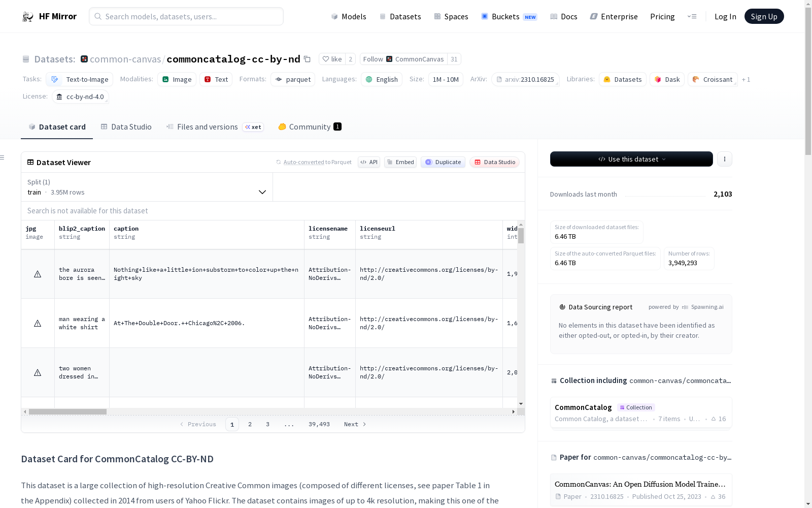
Task: Toggle the left sidebar outline icon
Action: pos(3,157)
